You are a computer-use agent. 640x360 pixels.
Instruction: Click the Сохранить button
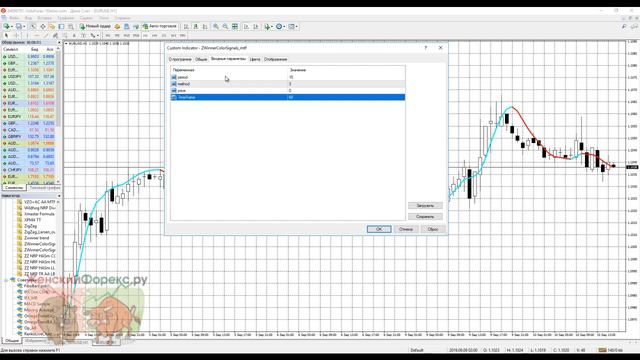point(425,216)
